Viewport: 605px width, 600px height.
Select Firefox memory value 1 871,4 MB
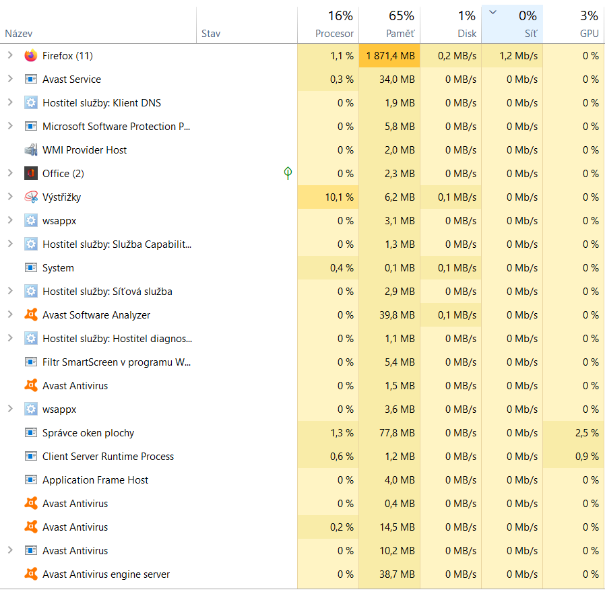pyautogui.click(x=389, y=56)
